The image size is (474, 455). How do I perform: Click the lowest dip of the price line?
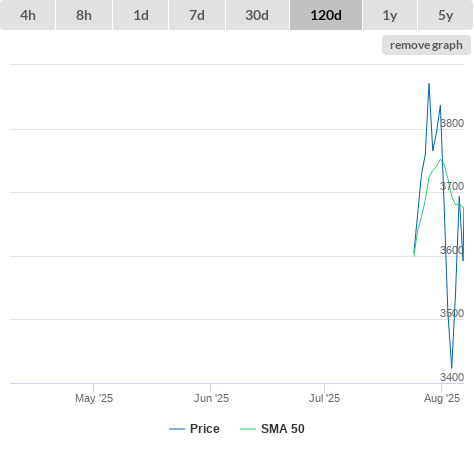(x=452, y=368)
